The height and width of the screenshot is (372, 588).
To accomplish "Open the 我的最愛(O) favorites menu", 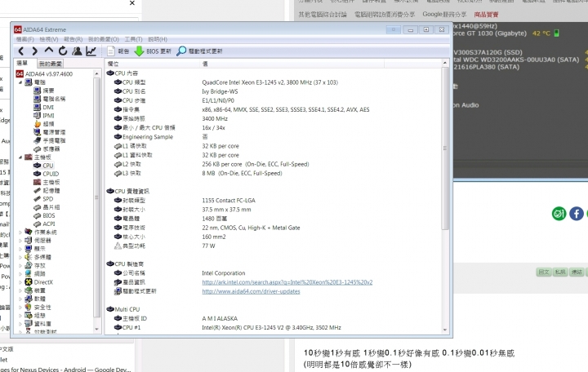I will coord(104,39).
